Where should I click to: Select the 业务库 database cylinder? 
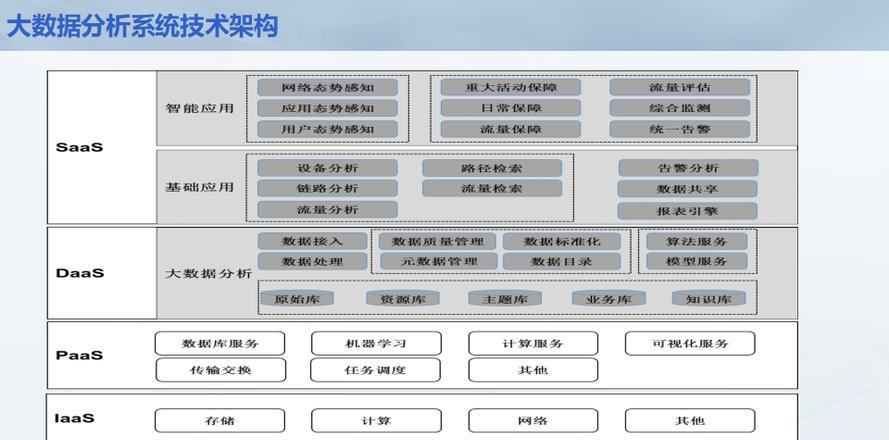tap(608, 298)
